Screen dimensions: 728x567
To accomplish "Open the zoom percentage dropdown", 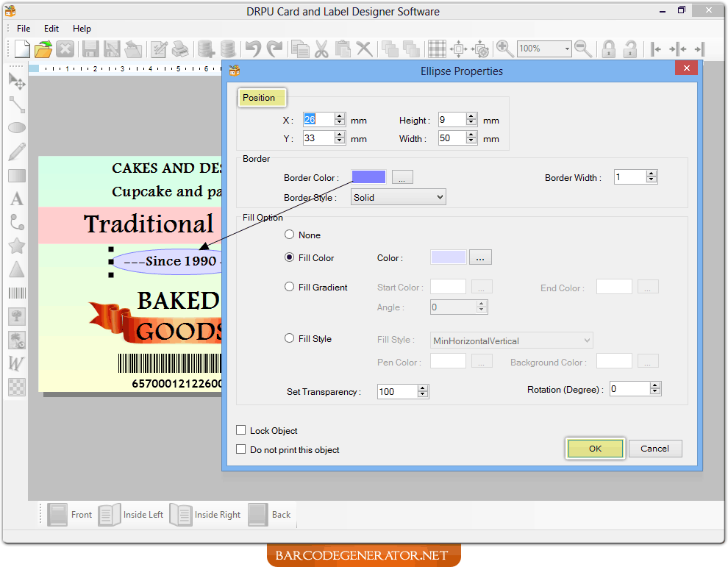I will pyautogui.click(x=567, y=49).
